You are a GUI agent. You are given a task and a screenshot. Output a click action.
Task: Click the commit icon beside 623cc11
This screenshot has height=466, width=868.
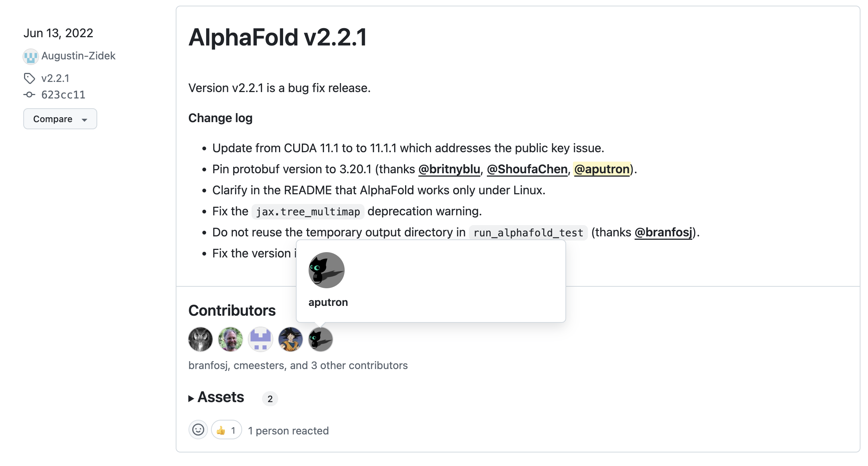coord(29,95)
